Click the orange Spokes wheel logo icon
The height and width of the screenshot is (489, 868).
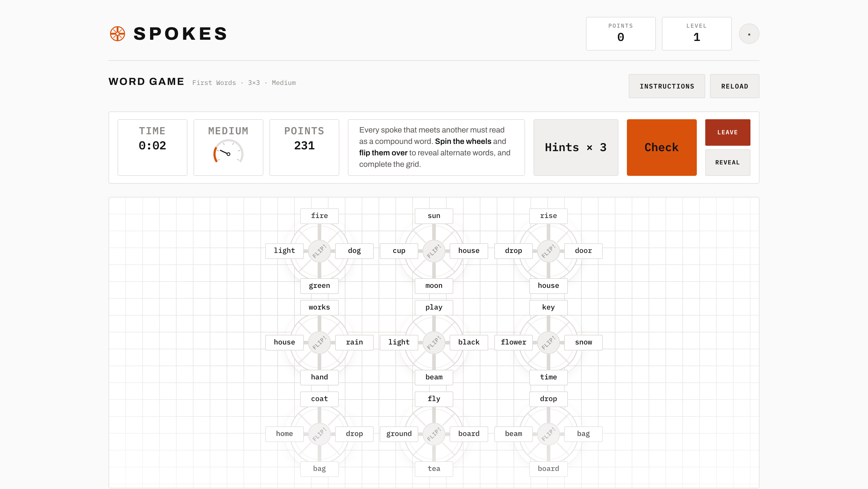click(118, 34)
